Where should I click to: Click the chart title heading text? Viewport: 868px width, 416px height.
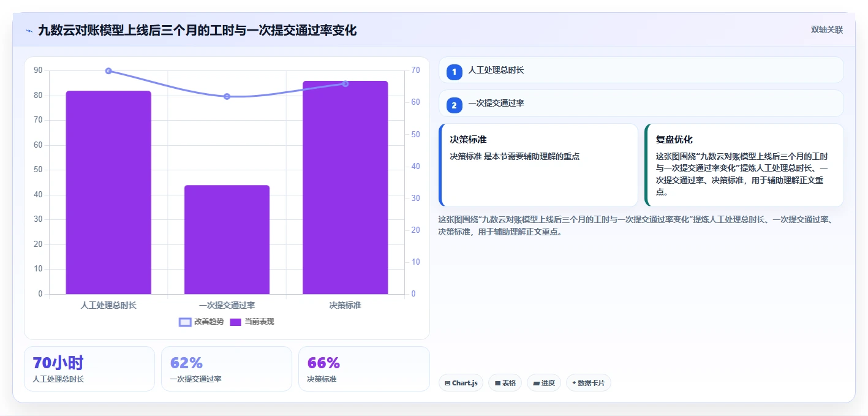click(197, 30)
